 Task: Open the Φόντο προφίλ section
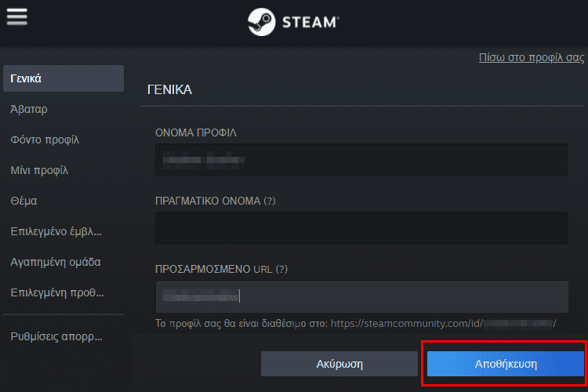coord(45,140)
